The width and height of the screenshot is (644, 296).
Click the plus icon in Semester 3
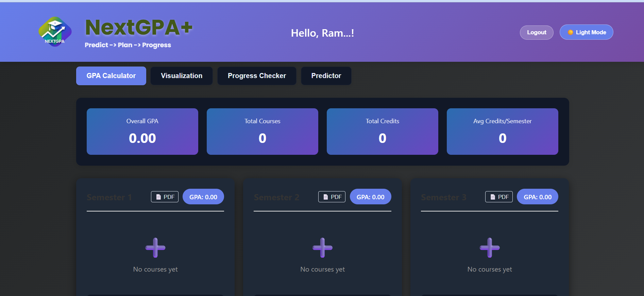(490, 247)
